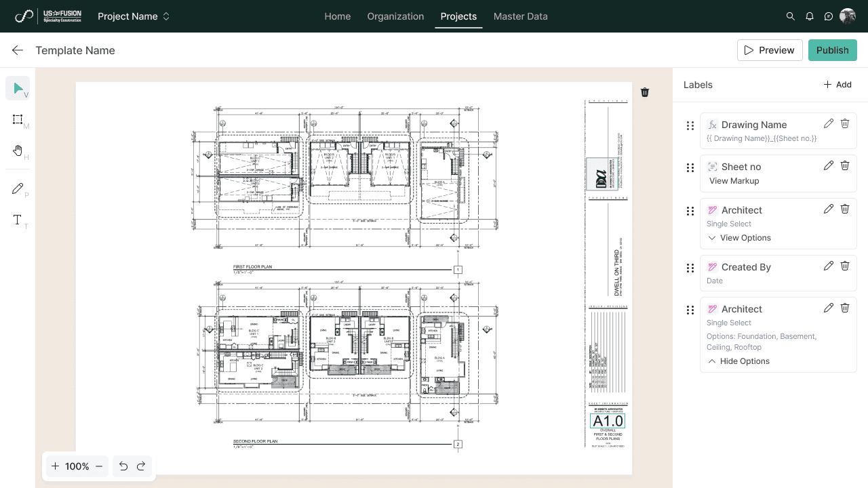Image resolution: width=868 pixels, height=488 pixels.
Task: Delete the Sheet no label
Action: 845,165
